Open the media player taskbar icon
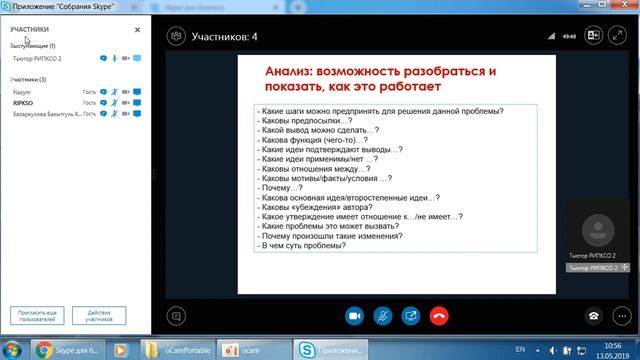This screenshot has height=360, width=640. tap(120, 350)
